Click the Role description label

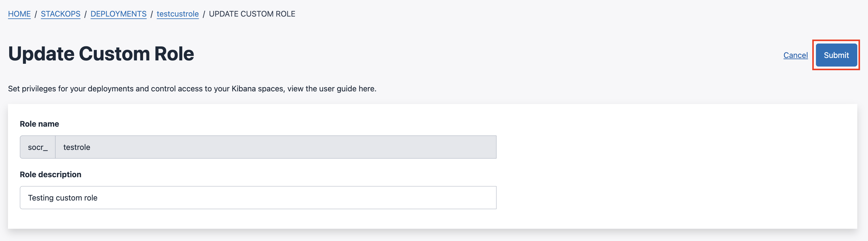51,174
